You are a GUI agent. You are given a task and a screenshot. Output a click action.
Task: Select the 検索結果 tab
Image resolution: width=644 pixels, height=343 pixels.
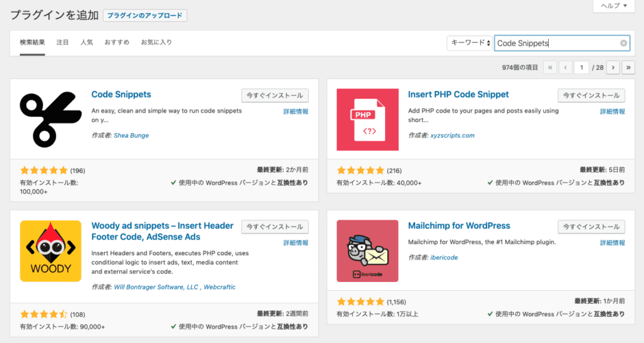click(32, 42)
